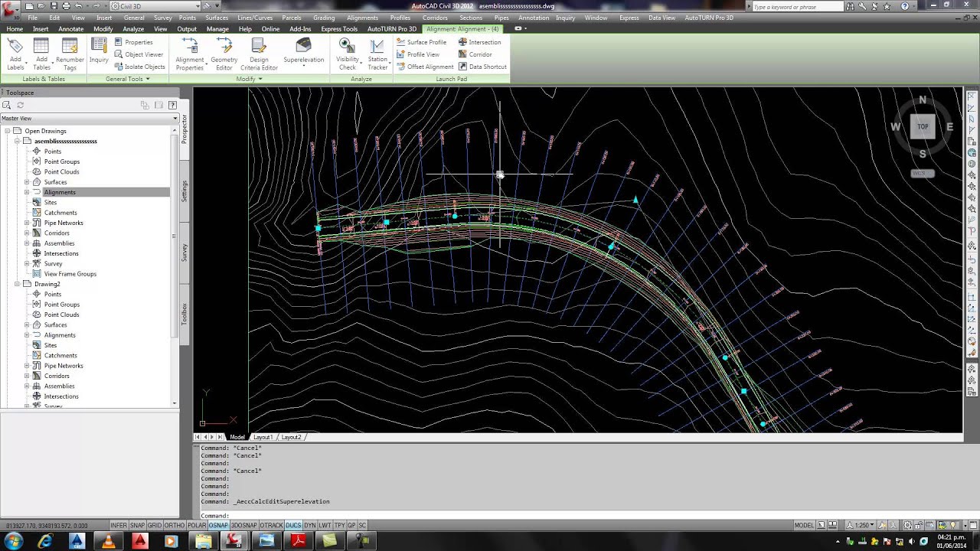Open the Alignments menu

tap(362, 18)
